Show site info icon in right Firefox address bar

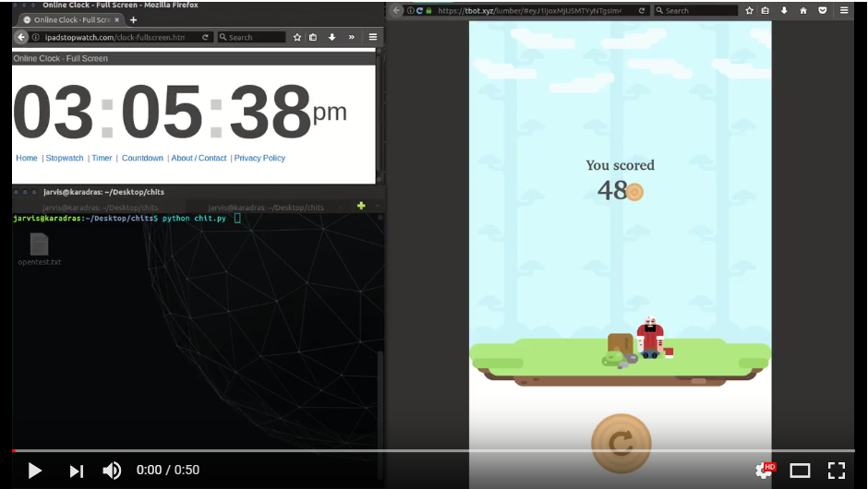(x=411, y=10)
